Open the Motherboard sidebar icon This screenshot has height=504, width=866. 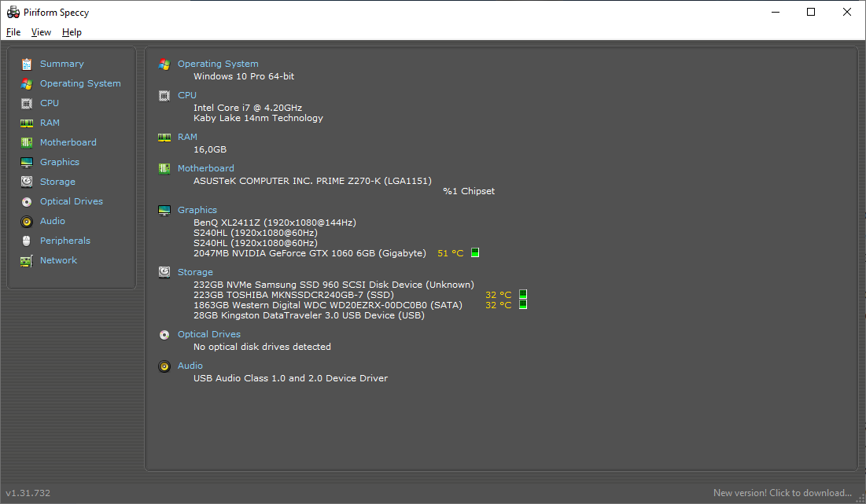[27, 142]
